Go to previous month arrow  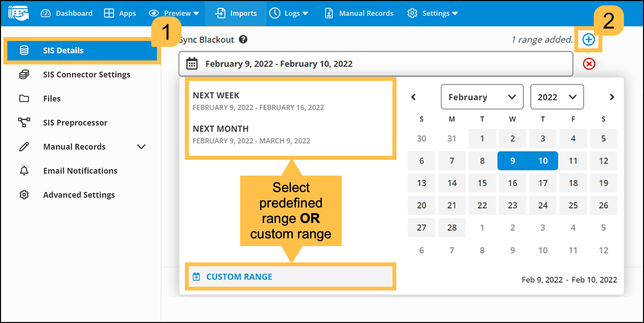[414, 97]
